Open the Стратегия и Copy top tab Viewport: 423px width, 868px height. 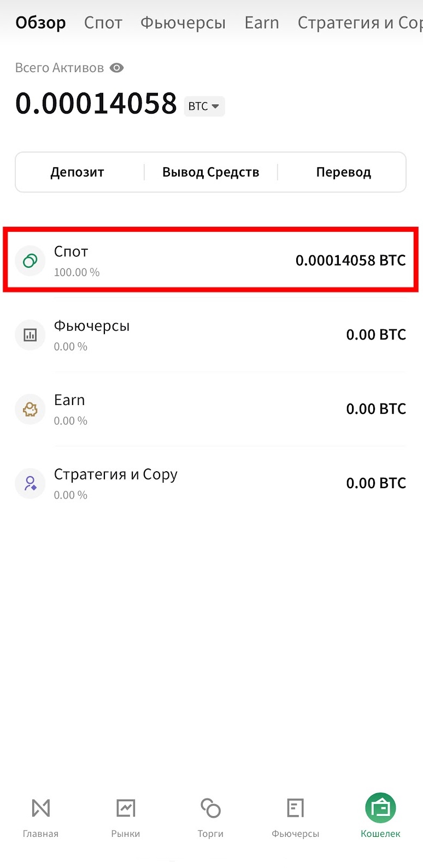point(360,23)
